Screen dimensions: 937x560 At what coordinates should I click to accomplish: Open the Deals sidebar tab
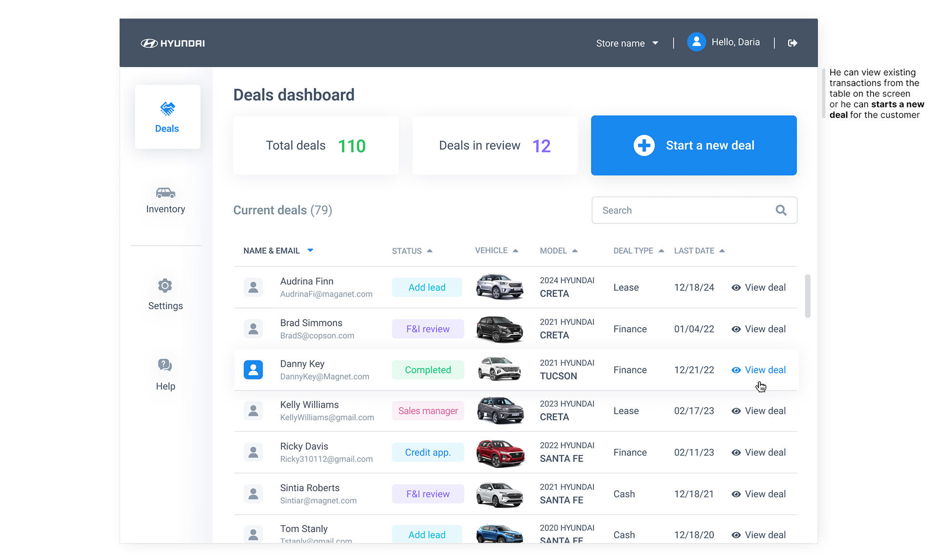(x=167, y=117)
